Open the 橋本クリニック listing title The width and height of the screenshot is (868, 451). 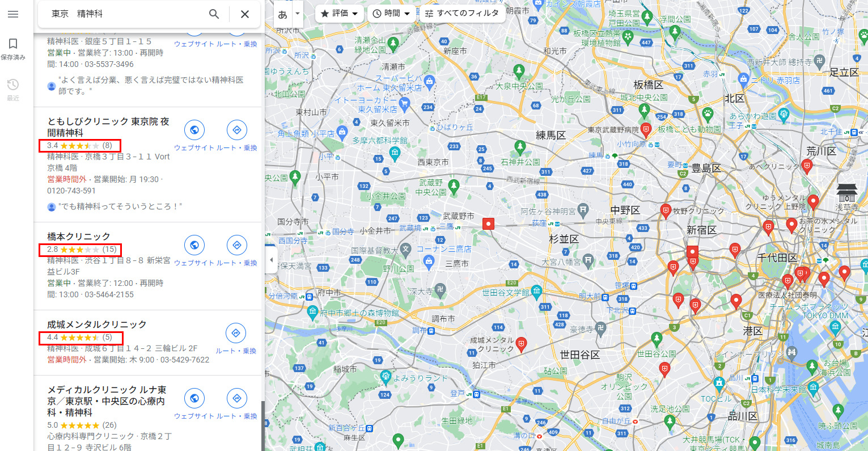coord(79,236)
